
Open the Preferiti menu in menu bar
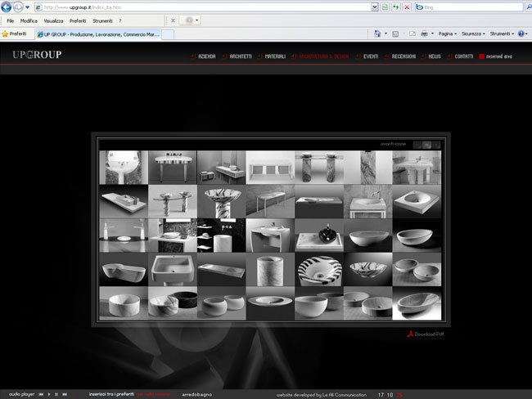click(78, 21)
